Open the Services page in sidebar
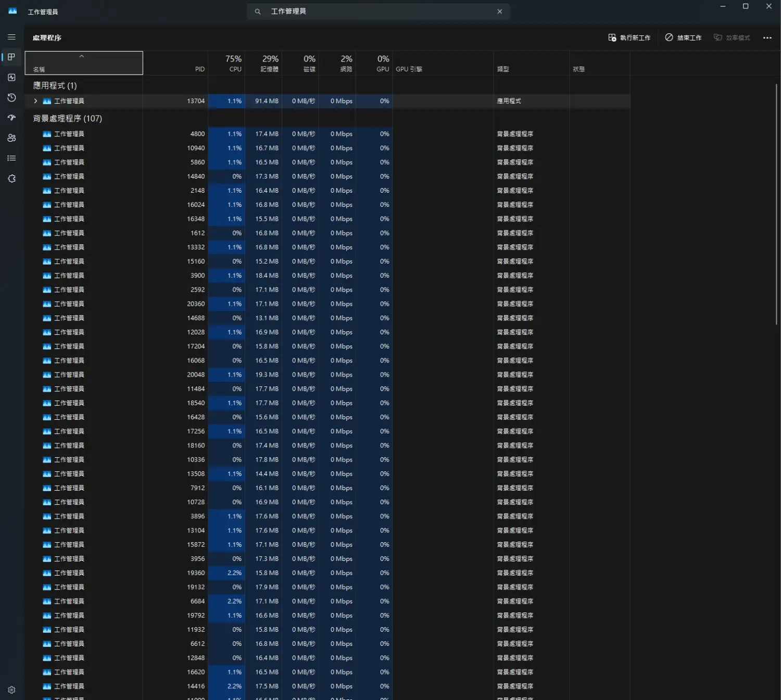Screen dimensions: 781x700 click(x=11, y=179)
